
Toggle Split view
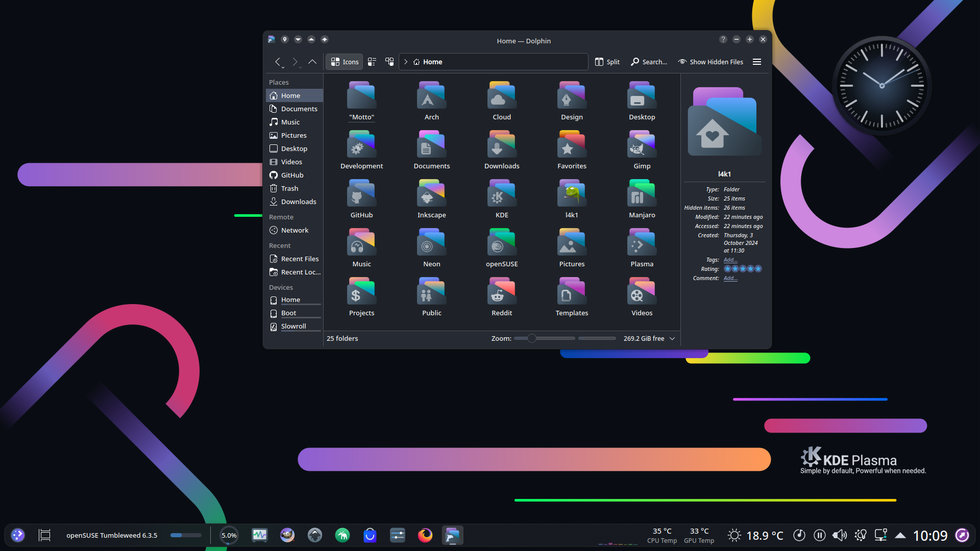(x=607, y=62)
